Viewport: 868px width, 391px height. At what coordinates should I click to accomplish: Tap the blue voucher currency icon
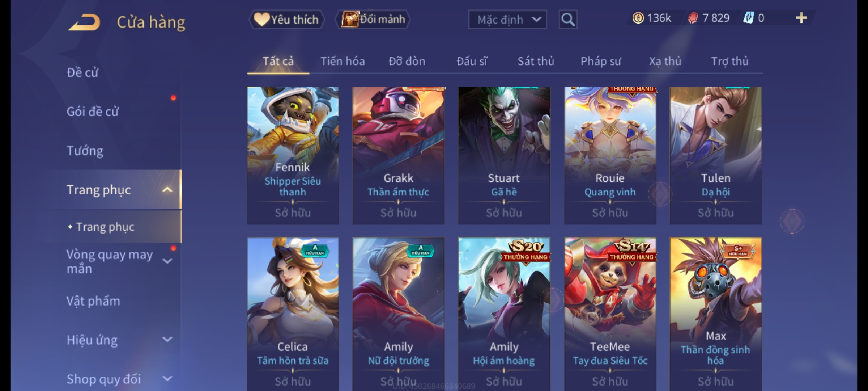coord(748,18)
